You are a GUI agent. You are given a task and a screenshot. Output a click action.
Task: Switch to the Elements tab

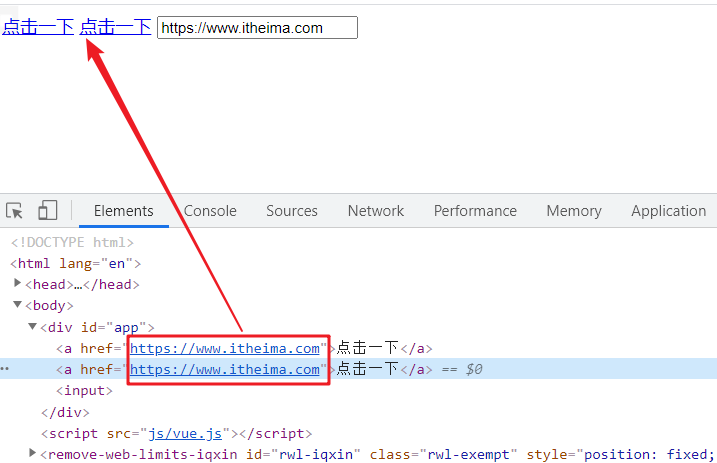[x=123, y=211]
